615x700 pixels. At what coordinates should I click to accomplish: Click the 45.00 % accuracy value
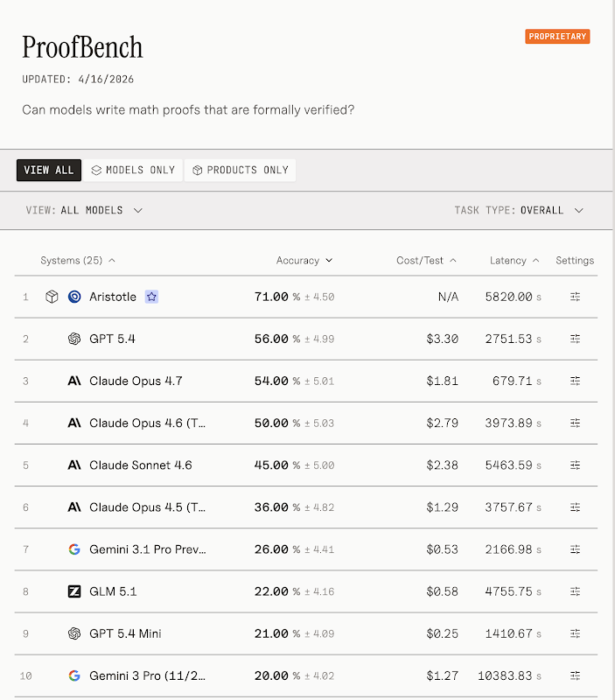pyautogui.click(x=277, y=465)
